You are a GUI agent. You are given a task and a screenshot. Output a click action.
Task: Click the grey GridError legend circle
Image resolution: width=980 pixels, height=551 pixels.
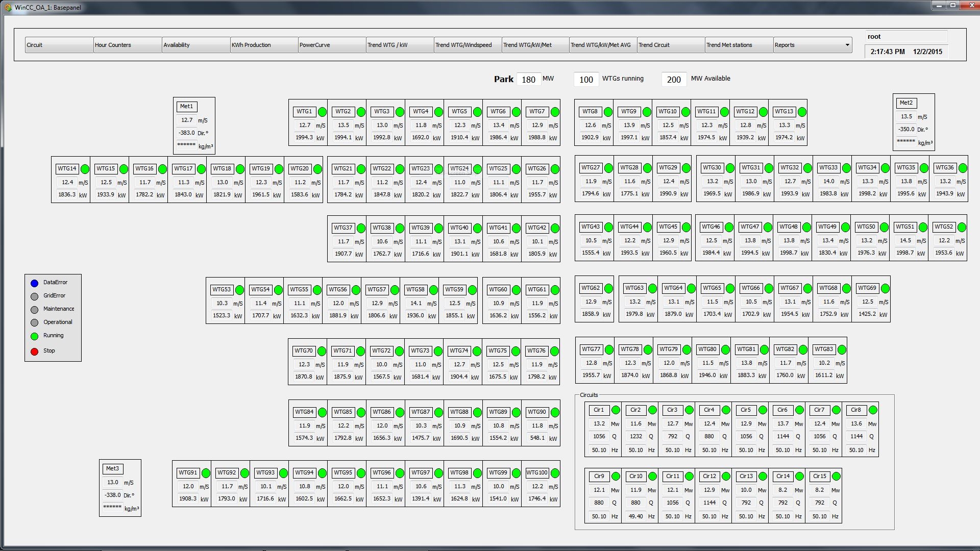click(x=34, y=296)
